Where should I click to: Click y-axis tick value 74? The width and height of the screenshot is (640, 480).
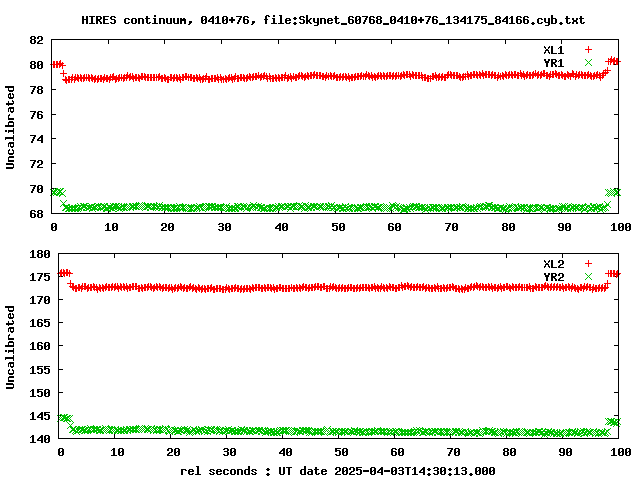point(36,139)
